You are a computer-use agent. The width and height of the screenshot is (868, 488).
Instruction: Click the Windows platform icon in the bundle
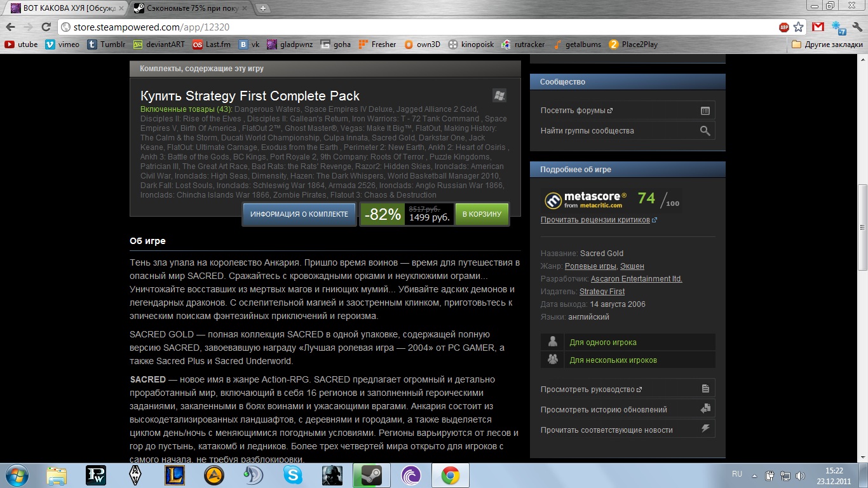coord(499,96)
